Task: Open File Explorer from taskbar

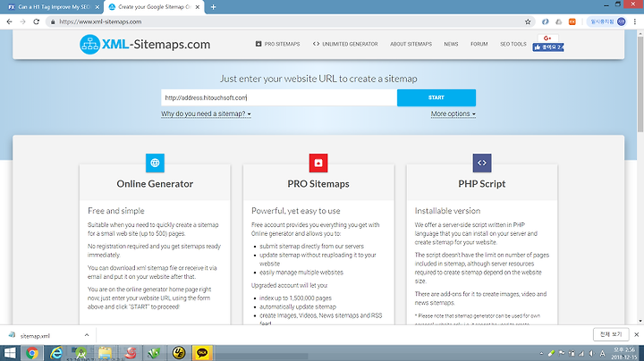Action: 106,353
